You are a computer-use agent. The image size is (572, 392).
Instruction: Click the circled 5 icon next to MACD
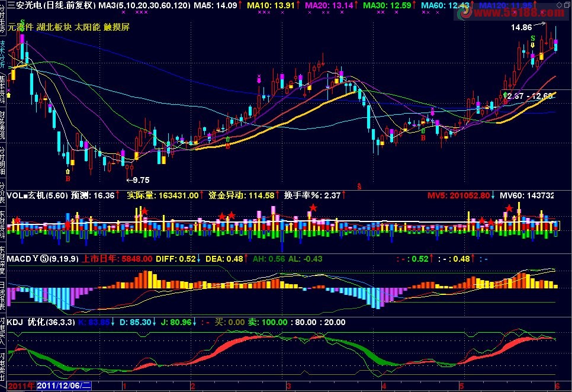(44, 259)
